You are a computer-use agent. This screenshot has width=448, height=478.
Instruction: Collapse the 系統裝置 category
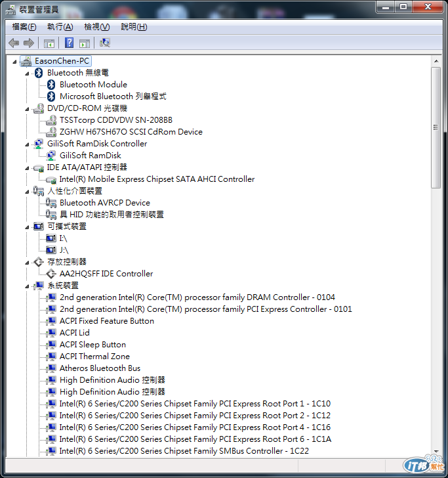point(27,286)
